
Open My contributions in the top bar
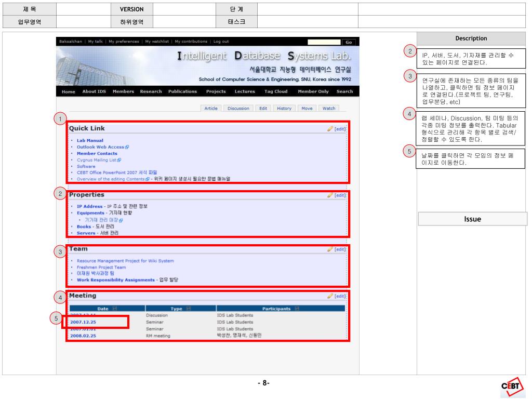tap(191, 42)
